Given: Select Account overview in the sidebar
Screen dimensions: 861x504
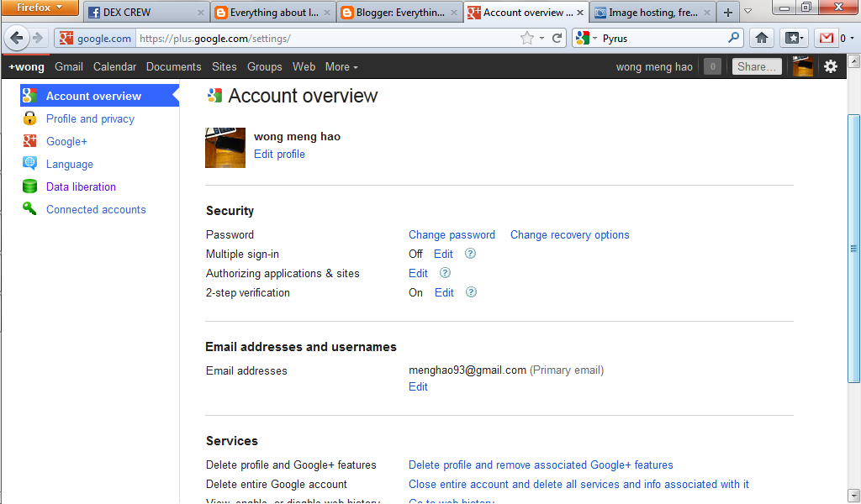Looking at the screenshot, I should (x=99, y=96).
